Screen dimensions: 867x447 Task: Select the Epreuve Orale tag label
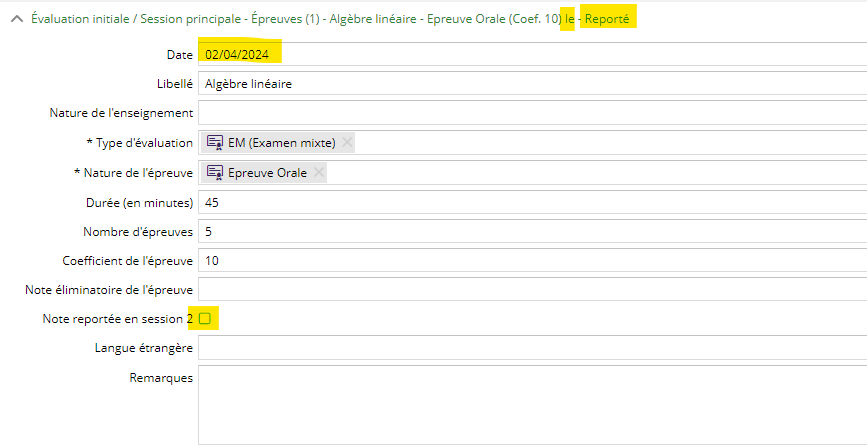coord(267,173)
